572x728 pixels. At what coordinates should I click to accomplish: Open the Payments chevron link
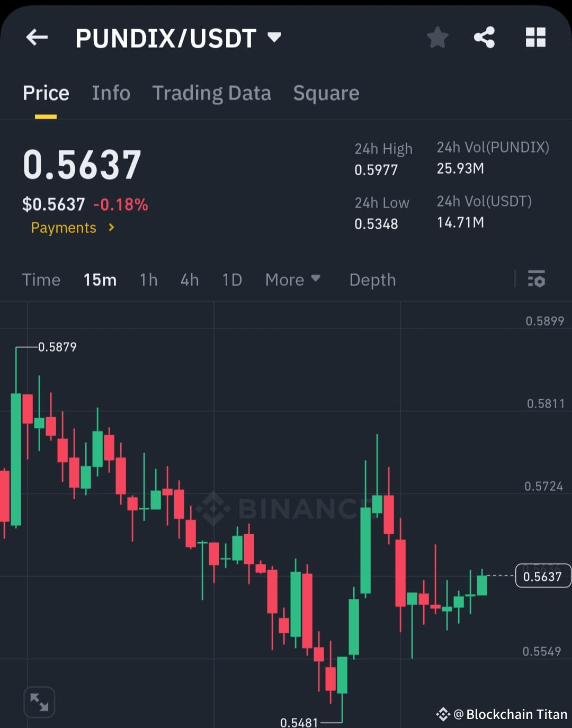(x=73, y=228)
